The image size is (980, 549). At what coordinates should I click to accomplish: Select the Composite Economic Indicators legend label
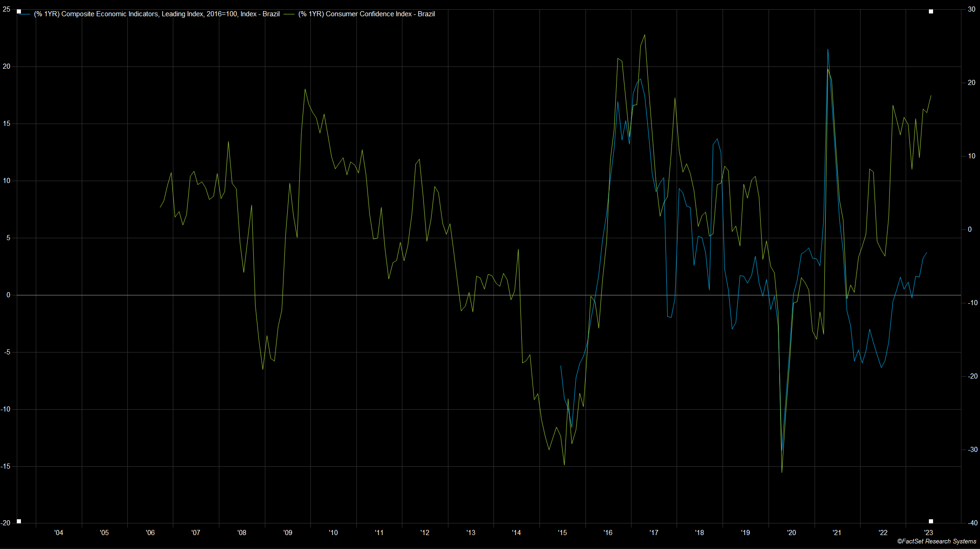point(157,14)
